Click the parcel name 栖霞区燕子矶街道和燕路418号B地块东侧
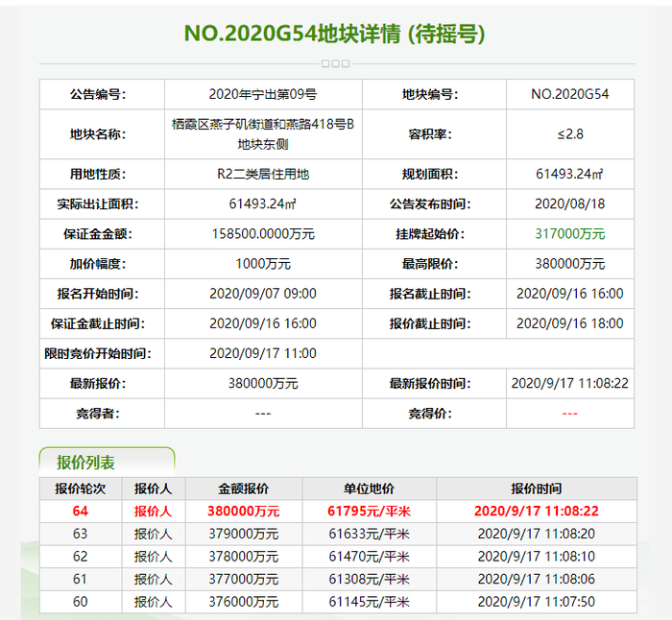Screen dimensions: 672x620 (263, 134)
